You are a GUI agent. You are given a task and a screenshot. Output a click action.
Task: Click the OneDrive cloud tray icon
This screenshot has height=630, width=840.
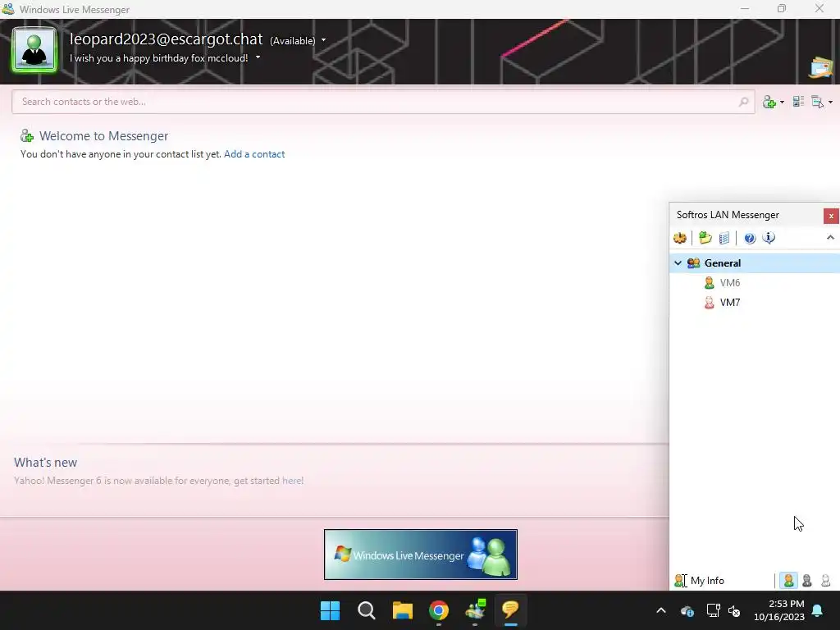(x=687, y=610)
